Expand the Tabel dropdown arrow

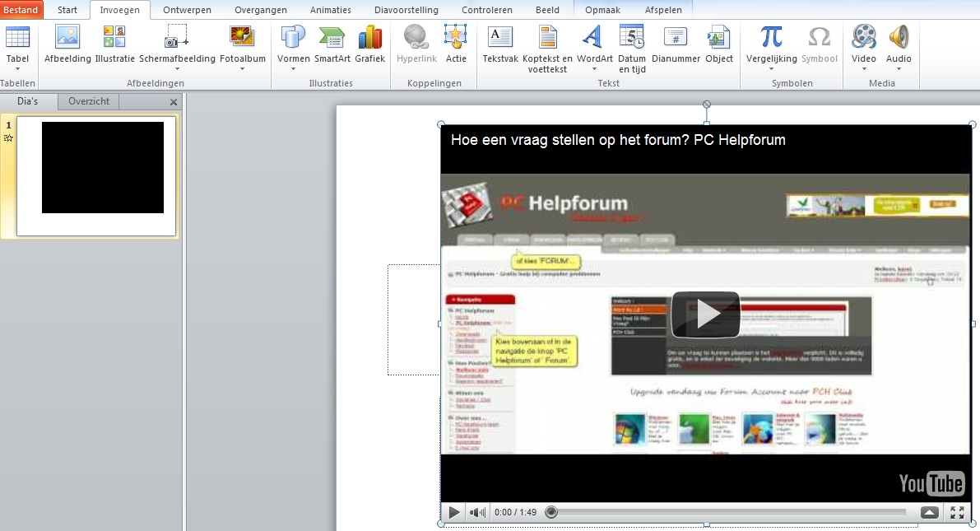pos(17,69)
